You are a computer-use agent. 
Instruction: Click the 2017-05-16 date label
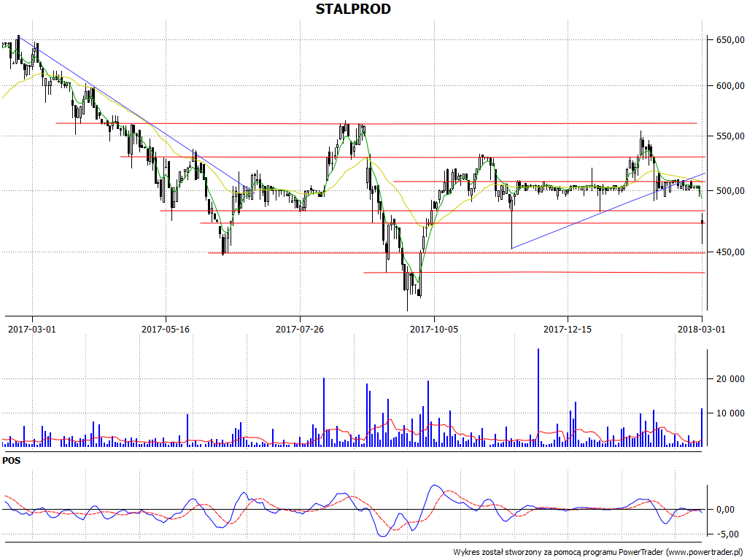pyautogui.click(x=166, y=329)
